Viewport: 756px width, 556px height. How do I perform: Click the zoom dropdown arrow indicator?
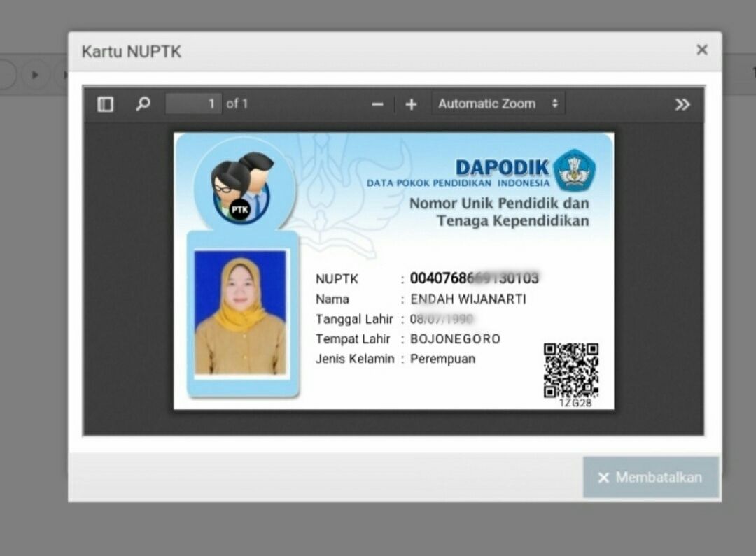tap(554, 104)
